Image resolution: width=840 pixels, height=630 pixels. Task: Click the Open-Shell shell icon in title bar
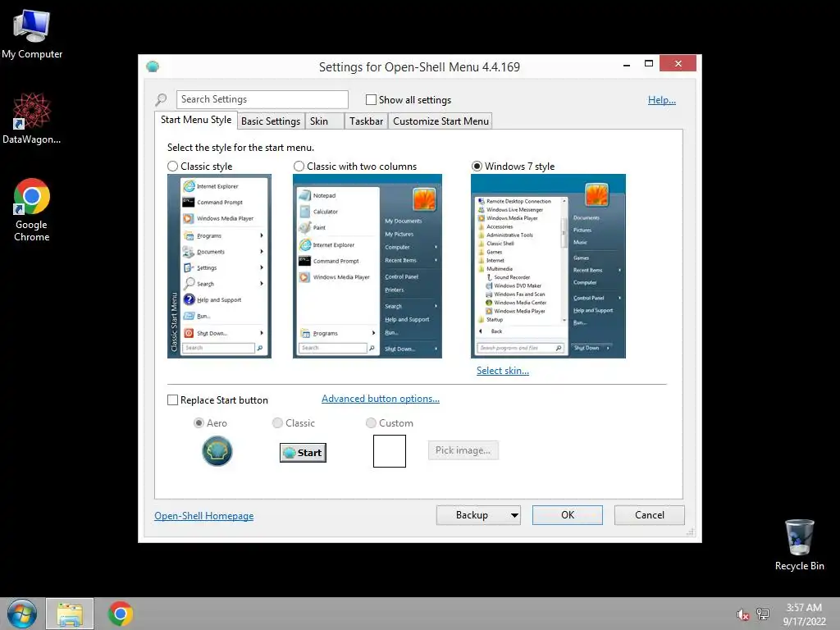(x=153, y=66)
